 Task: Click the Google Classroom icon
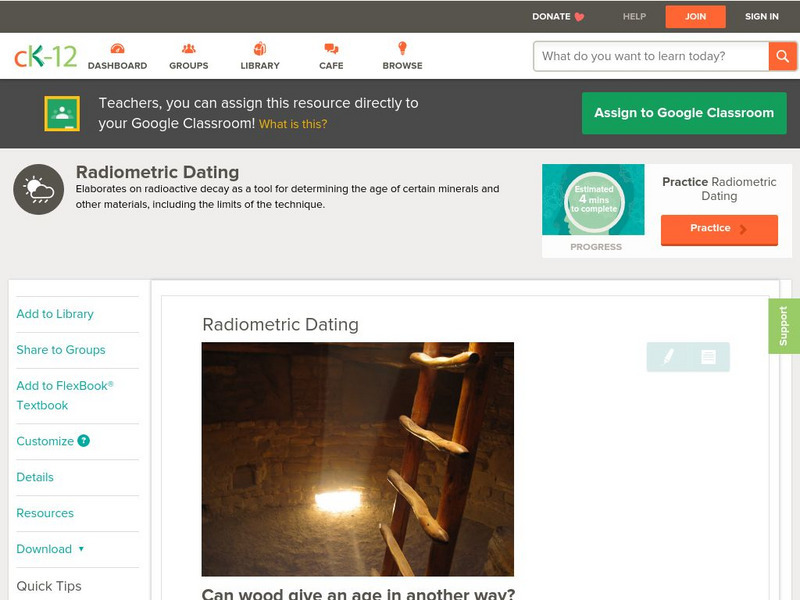pyautogui.click(x=62, y=113)
